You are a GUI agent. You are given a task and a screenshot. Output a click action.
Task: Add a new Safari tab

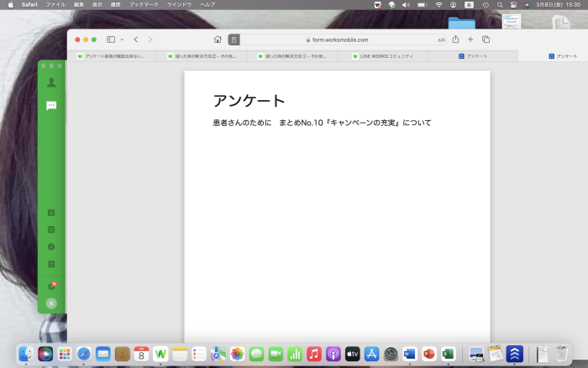point(470,39)
